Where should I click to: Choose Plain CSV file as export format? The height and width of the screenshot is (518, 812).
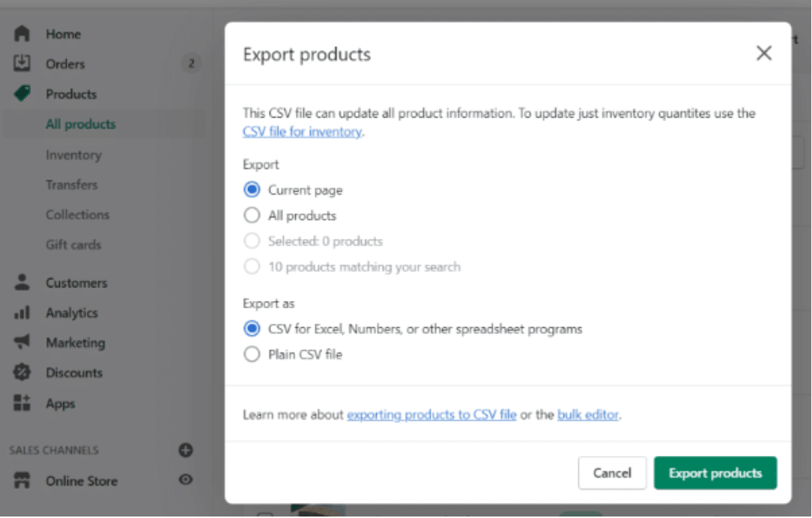252,354
